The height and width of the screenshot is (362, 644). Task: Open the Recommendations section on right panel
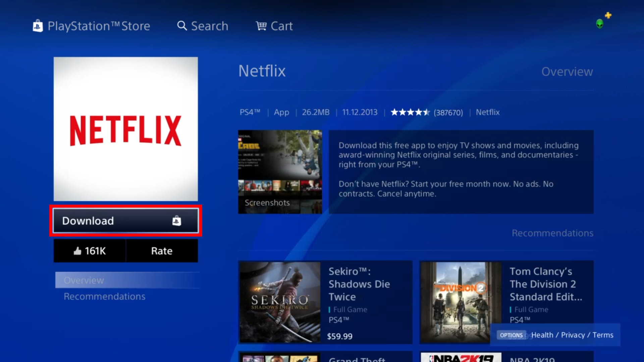pyautogui.click(x=553, y=233)
